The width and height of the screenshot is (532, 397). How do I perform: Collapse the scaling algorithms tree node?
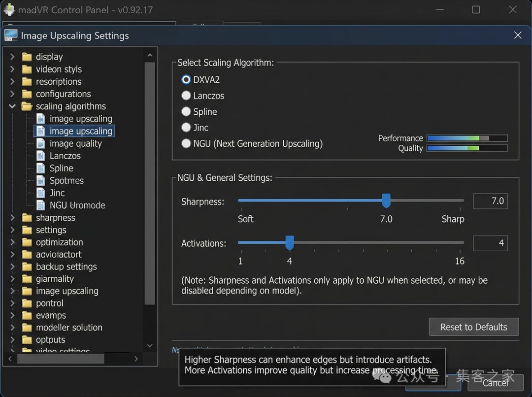click(12, 106)
